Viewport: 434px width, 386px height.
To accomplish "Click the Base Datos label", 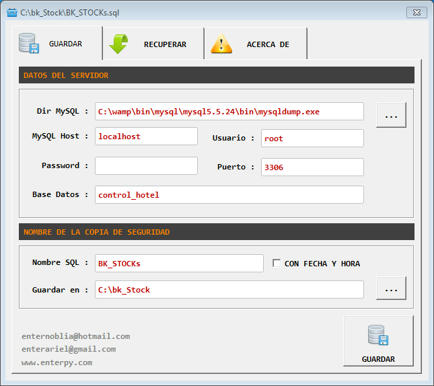I will tap(60, 194).
